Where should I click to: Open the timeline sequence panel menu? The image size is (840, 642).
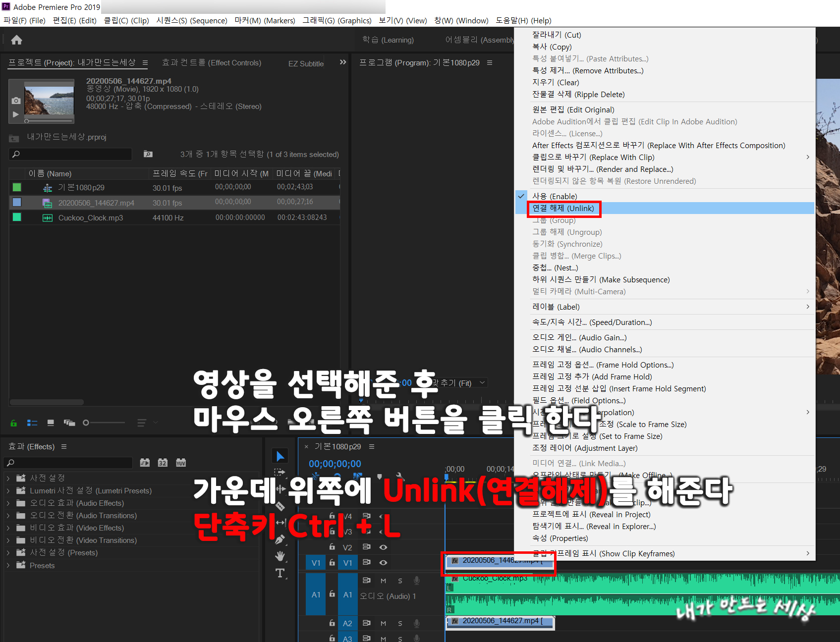pos(372,447)
